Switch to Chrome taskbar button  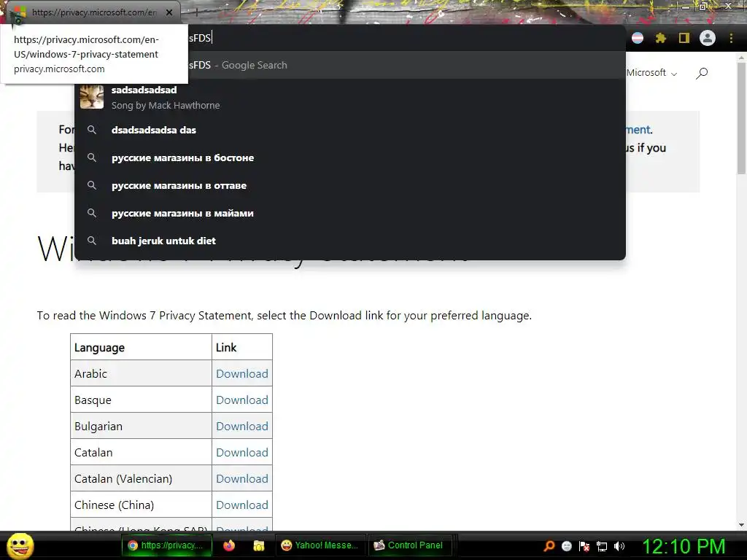pyautogui.click(x=166, y=545)
